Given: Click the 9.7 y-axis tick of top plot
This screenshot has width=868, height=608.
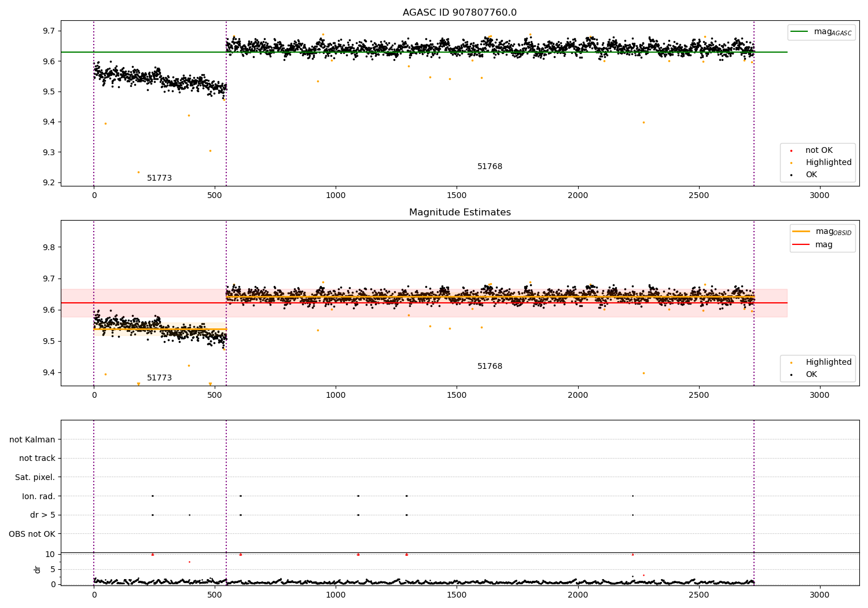Looking at the screenshot, I should click(x=50, y=31).
